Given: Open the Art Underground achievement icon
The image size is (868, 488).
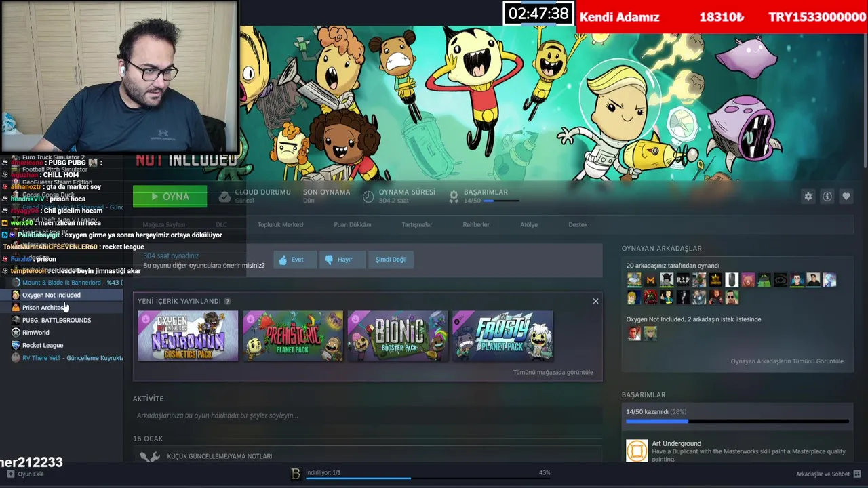Looking at the screenshot, I should (637, 451).
